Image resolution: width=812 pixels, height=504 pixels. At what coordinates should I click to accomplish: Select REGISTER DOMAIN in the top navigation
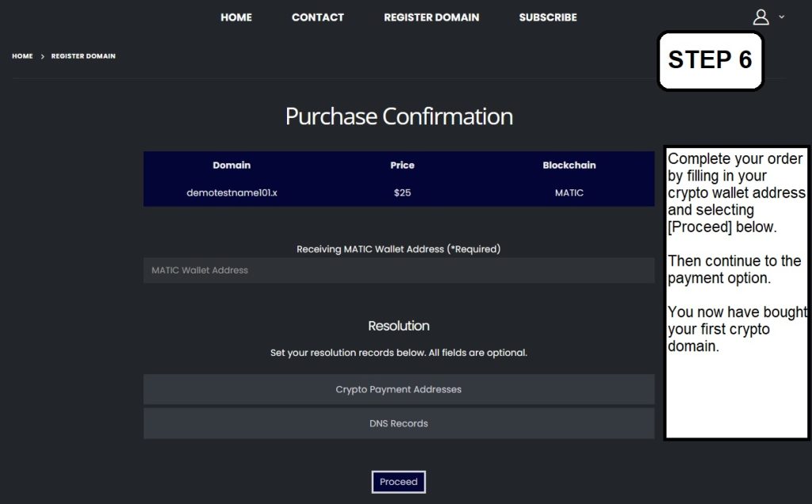431,17
